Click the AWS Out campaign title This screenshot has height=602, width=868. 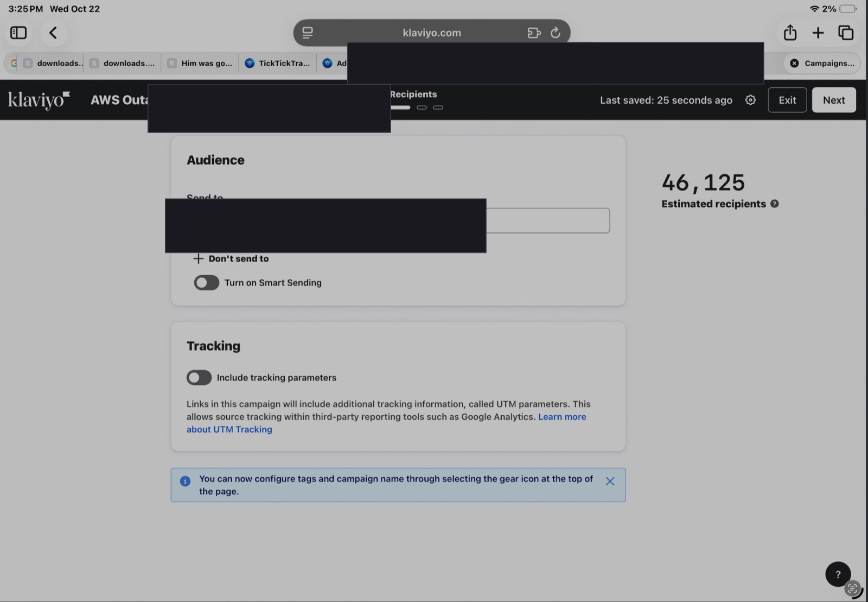point(119,100)
